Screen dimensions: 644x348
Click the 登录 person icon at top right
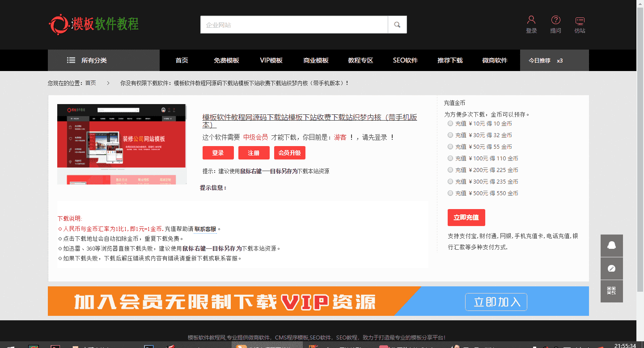(x=531, y=20)
